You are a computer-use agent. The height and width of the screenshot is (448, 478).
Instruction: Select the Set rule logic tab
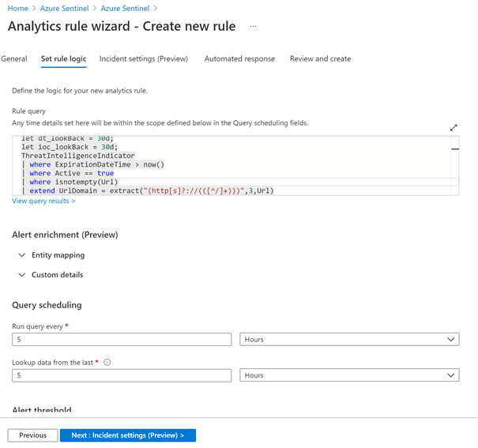[x=63, y=59]
